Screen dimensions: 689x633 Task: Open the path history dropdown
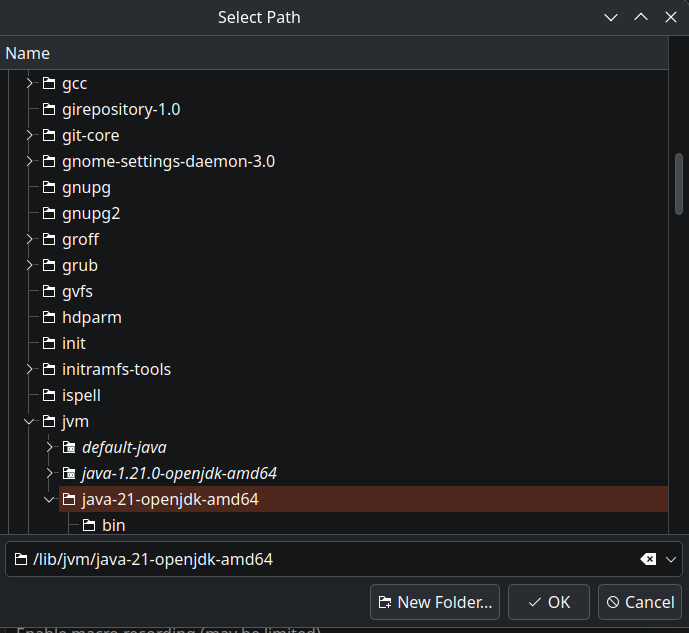671,559
